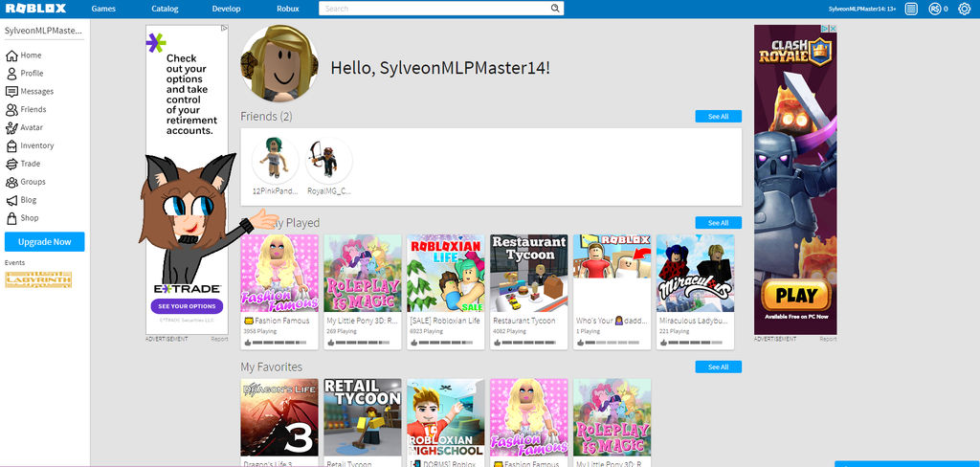Image resolution: width=980 pixels, height=467 pixels.
Task: Open Fashion Famous in My Favorites
Action: pyautogui.click(x=528, y=417)
